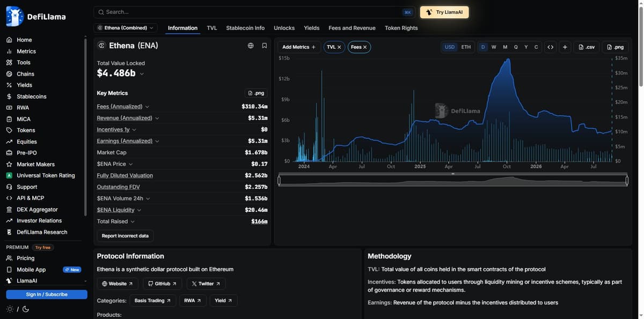Remove the Fees metric chip
Screen dimensions: 644x319
(365, 47)
